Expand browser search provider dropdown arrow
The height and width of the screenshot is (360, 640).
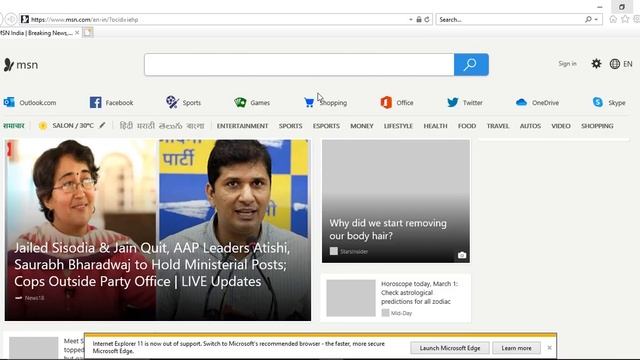[596, 19]
